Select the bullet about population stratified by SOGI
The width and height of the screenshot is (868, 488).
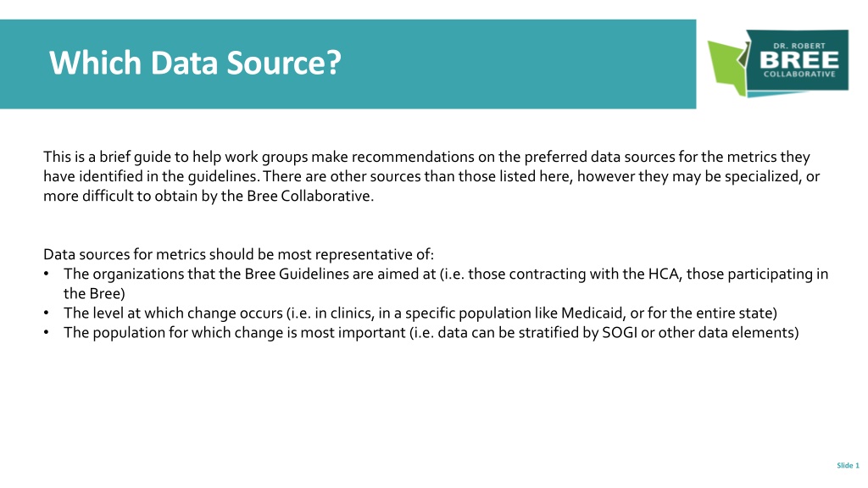[x=431, y=332]
